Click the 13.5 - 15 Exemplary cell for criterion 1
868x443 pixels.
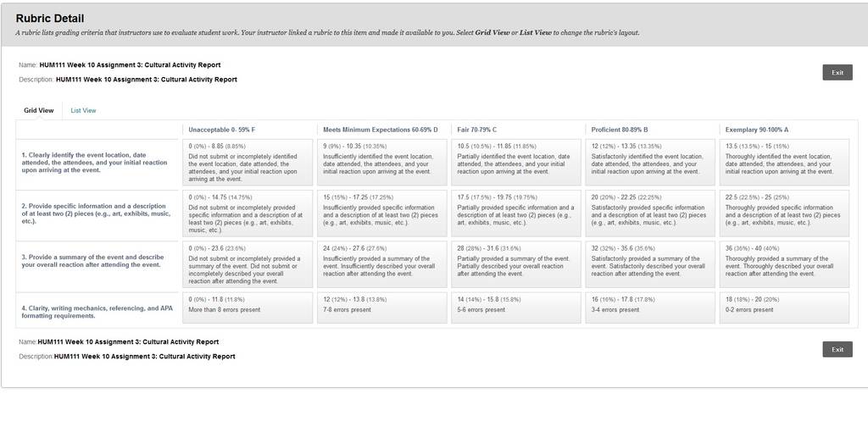tap(784, 162)
